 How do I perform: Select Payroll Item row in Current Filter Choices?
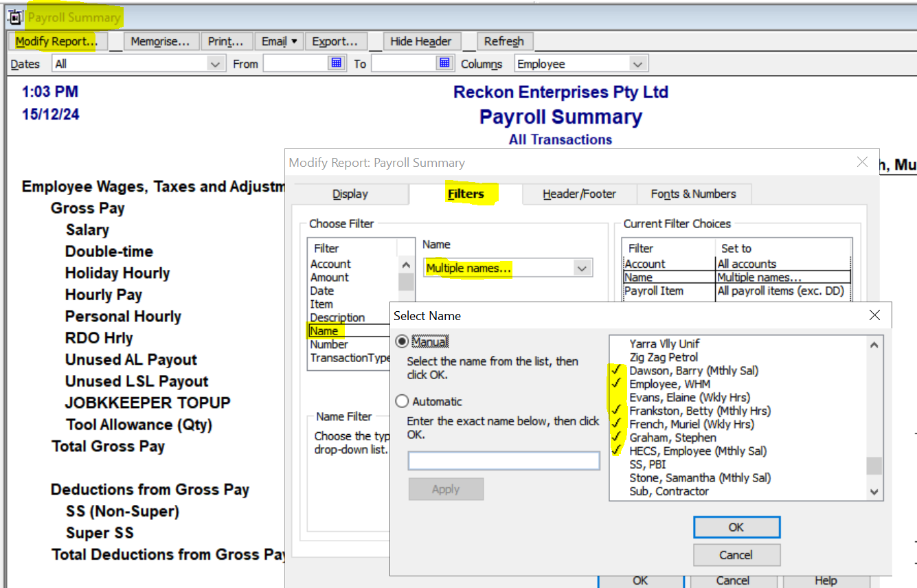tap(736, 291)
